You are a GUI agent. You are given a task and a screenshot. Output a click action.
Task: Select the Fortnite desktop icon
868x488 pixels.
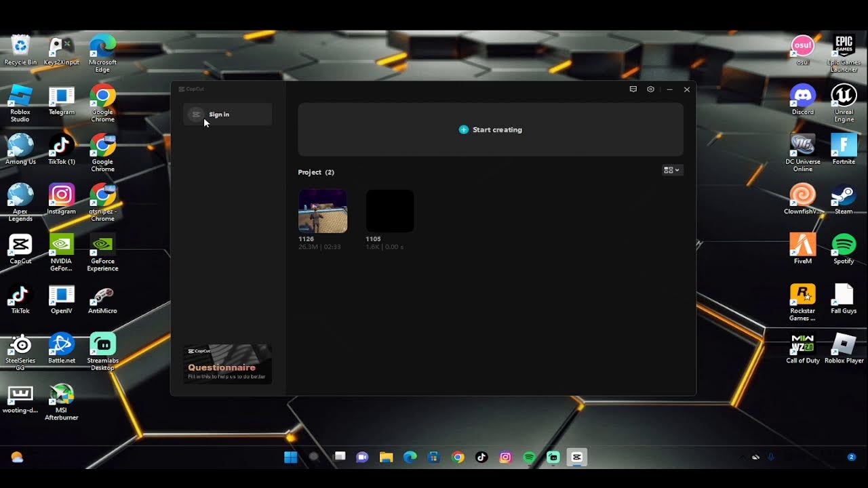844,150
